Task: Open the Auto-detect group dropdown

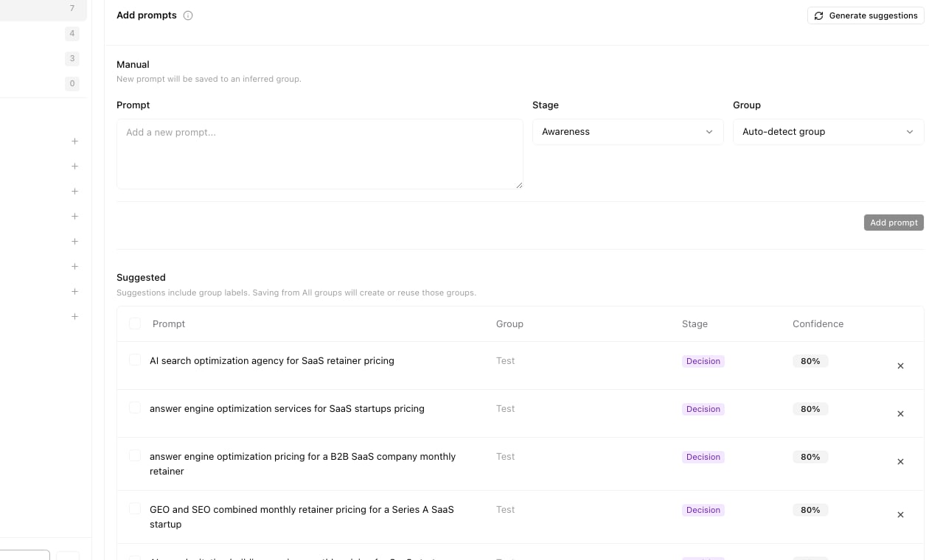Action: pyautogui.click(x=828, y=132)
